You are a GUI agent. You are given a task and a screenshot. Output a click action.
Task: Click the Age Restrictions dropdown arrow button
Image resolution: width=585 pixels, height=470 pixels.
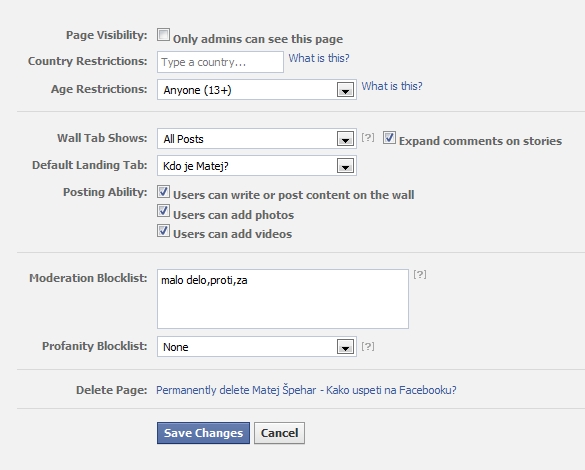345,90
